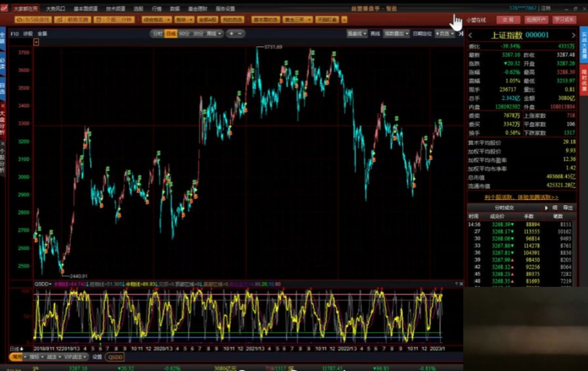Go to previous index with left arrow

coord(471,35)
